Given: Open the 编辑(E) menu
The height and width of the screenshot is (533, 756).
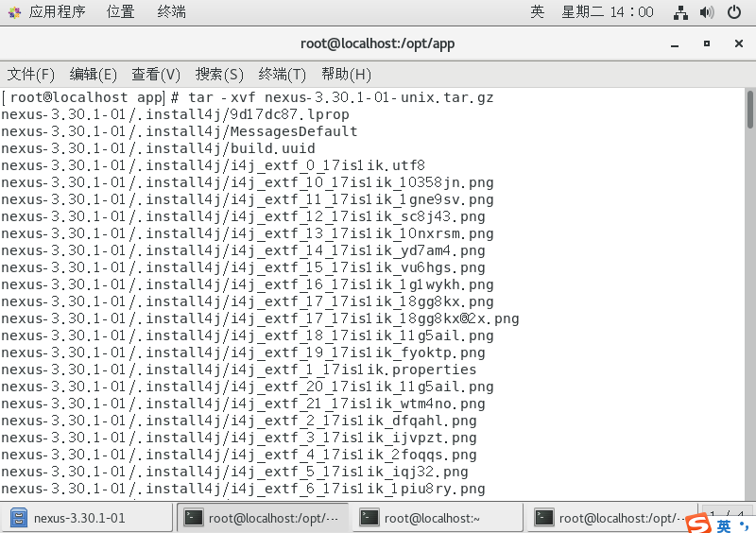Looking at the screenshot, I should point(93,75).
